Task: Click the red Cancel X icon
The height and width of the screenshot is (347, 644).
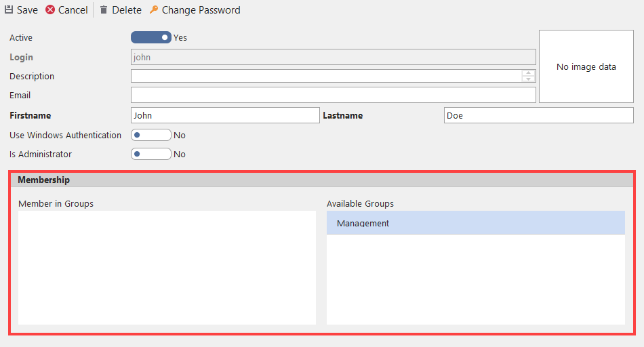Action: pos(50,10)
